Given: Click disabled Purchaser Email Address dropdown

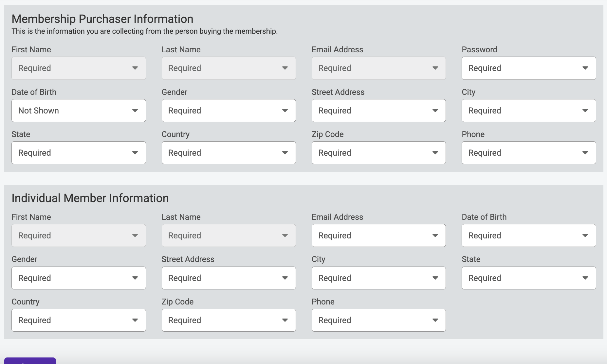Looking at the screenshot, I should click(378, 68).
